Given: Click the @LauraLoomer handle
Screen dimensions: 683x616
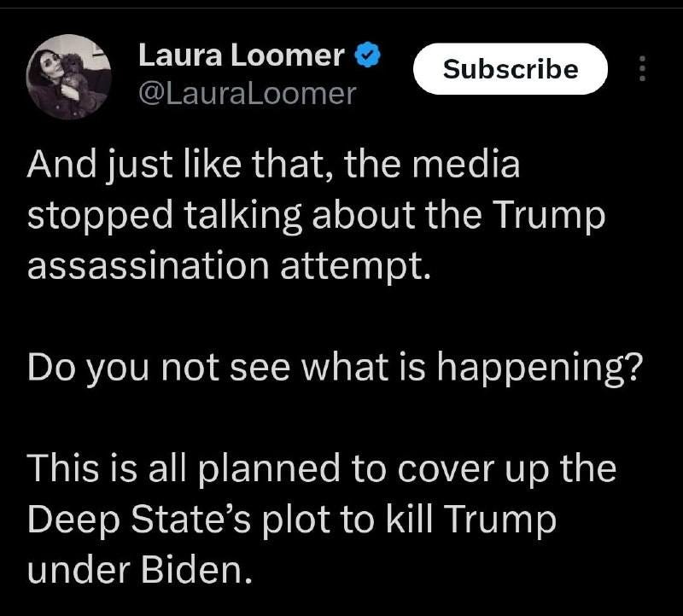Looking at the screenshot, I should click(x=248, y=94).
